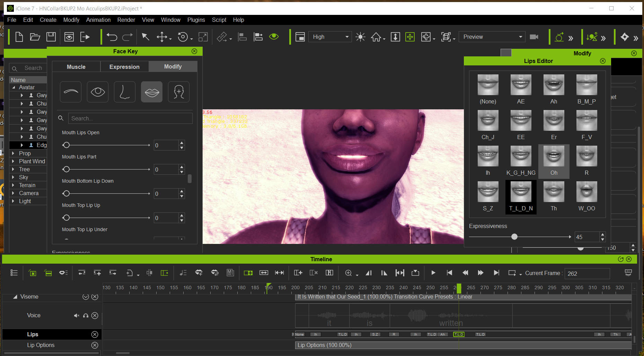Screen dimensions: 644x356
Task: Play the timeline animation
Action: click(x=433, y=273)
